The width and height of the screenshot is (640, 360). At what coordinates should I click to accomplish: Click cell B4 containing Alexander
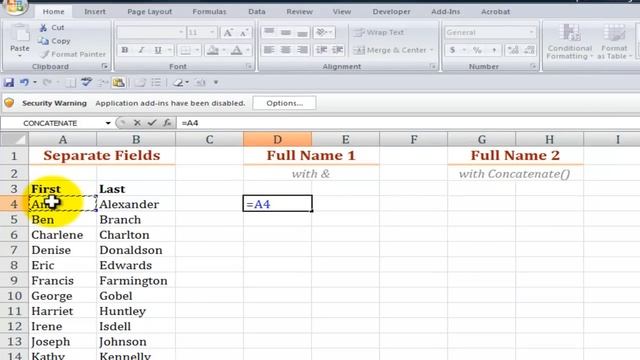tap(136, 204)
